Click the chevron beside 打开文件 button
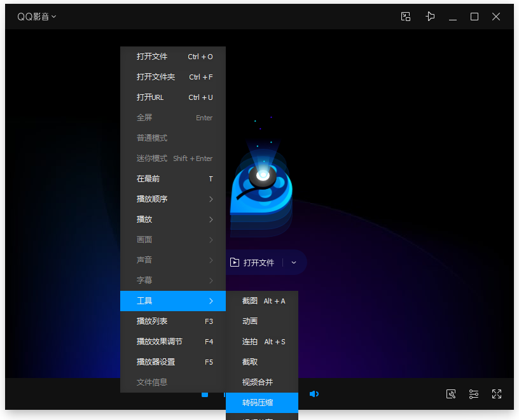Viewport: 519px width, 420px height. tap(293, 262)
